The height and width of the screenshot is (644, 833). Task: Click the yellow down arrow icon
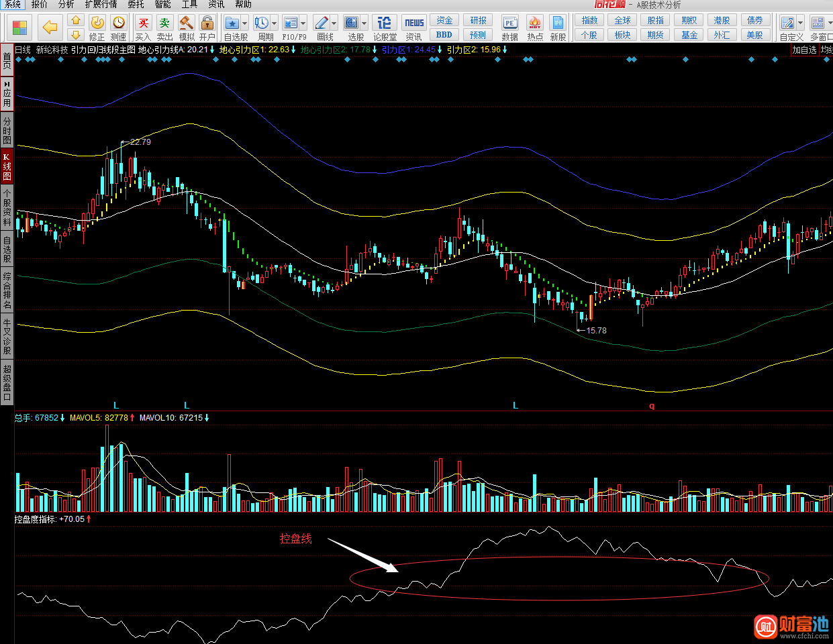pyautogui.click(x=76, y=34)
